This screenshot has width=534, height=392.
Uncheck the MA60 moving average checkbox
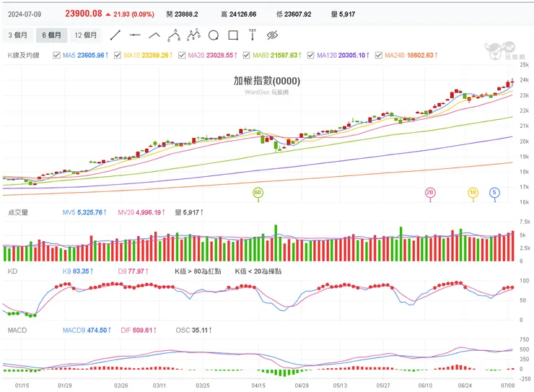click(x=247, y=55)
